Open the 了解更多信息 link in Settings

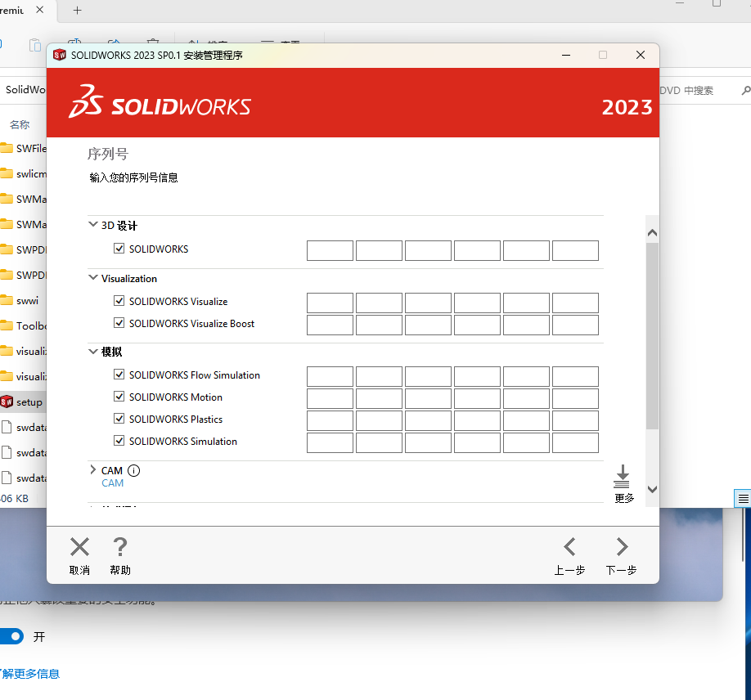[x=29, y=674]
